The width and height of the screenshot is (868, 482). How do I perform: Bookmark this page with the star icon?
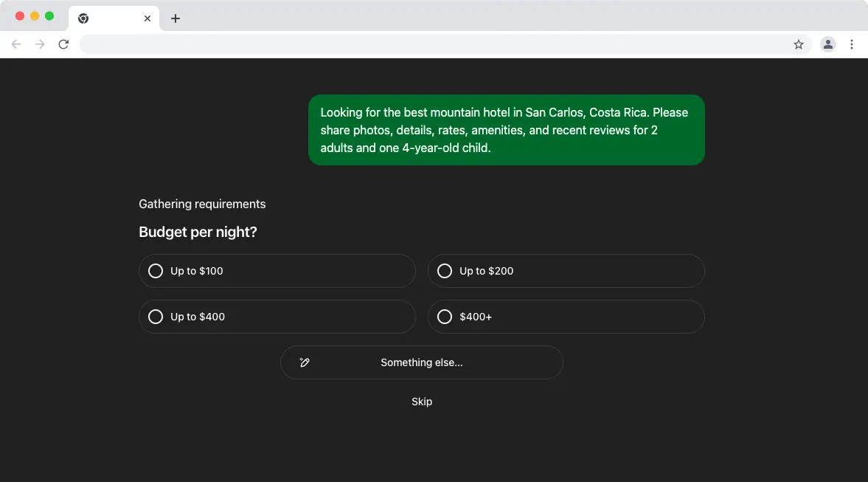(799, 44)
